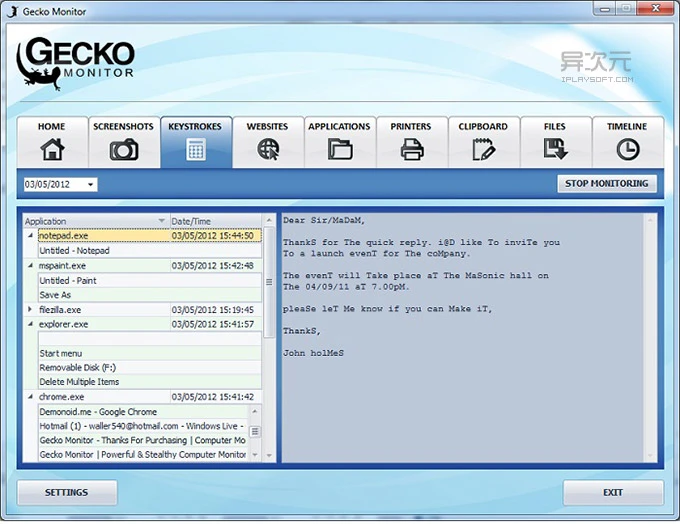Select the Delete Multiple Items entry
This screenshot has width=680, height=524.
pos(150,382)
